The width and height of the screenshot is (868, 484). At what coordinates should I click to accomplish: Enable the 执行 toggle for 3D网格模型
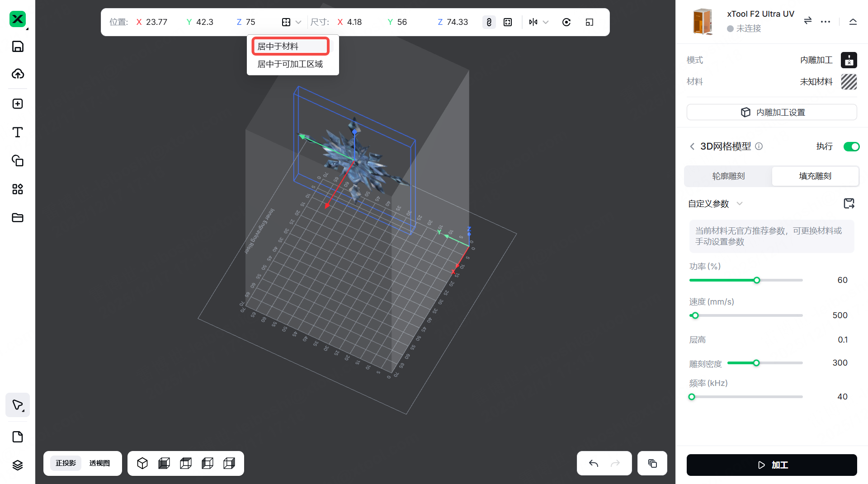click(x=851, y=146)
